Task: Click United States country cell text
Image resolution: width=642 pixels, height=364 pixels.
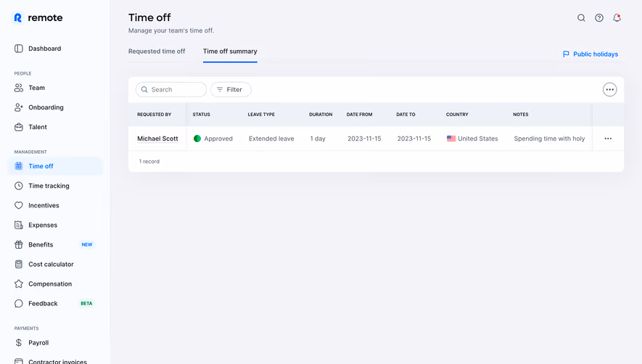Action: pos(478,138)
